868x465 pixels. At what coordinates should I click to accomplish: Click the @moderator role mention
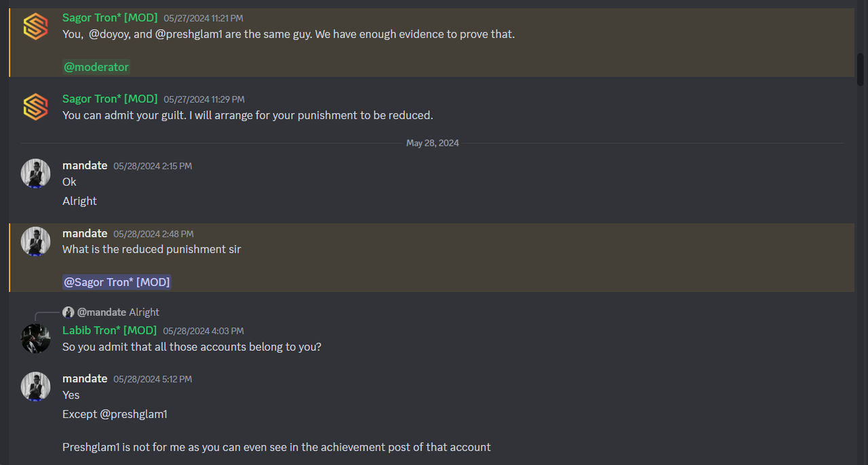point(96,67)
